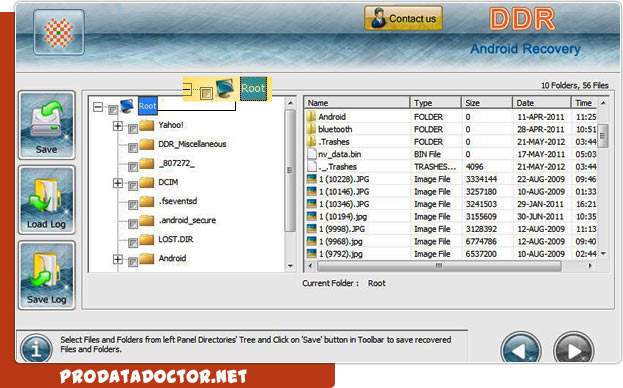The image size is (623, 388).
Task: Click the Save Log tool
Action: [x=47, y=275]
